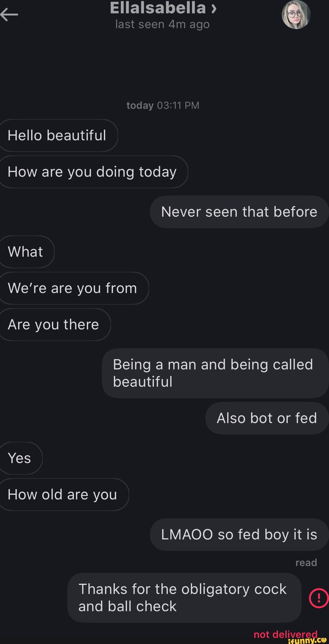Tap the 'not delivered' status text
Image resolution: width=329 pixels, height=644 pixels.
pyautogui.click(x=285, y=634)
